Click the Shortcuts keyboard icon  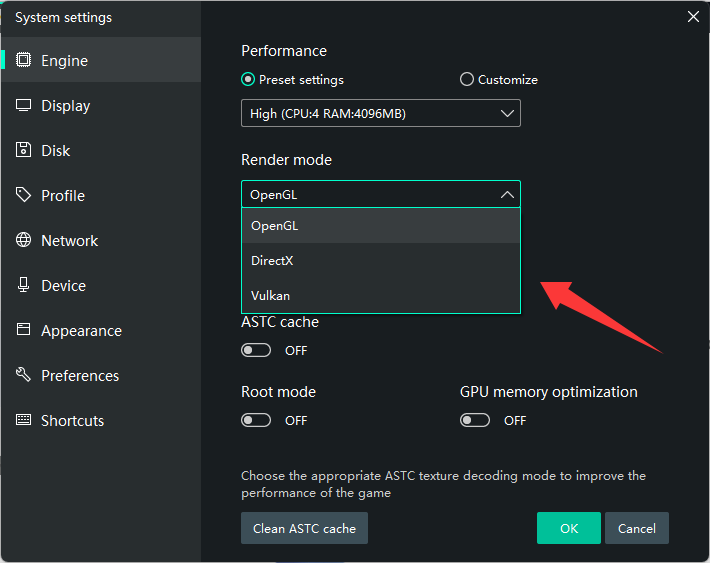click(24, 420)
